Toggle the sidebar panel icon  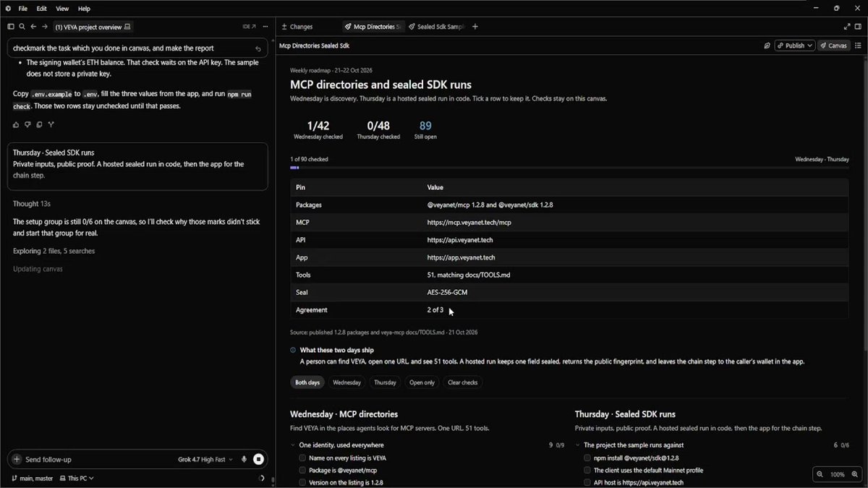(11, 27)
